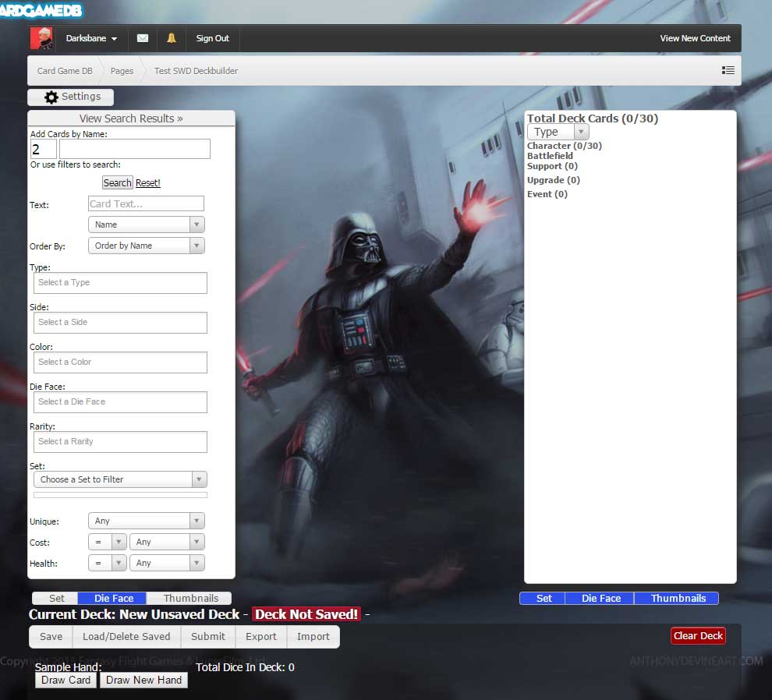Click the Select a Rarity field

tap(120, 442)
